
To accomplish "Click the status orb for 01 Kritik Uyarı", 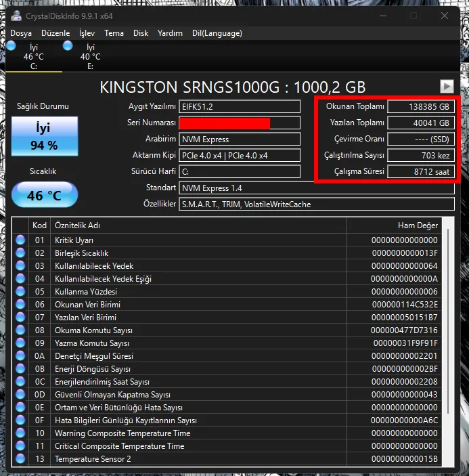I will [20, 240].
